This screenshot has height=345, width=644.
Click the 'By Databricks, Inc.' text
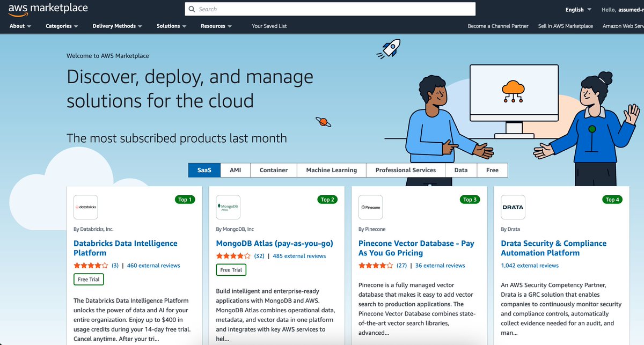coord(93,229)
